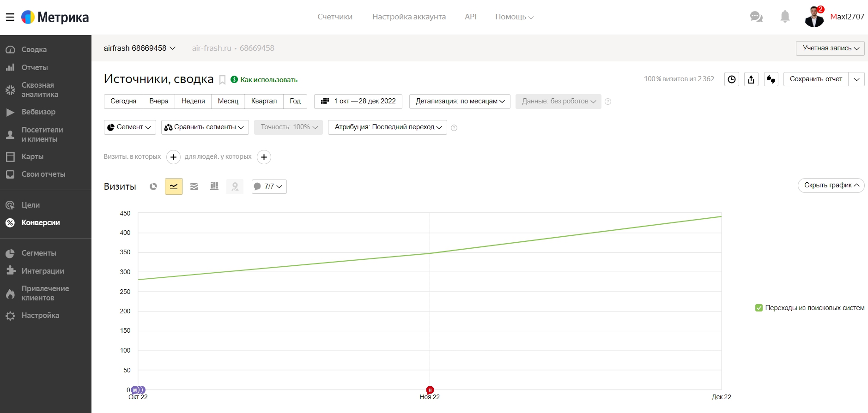
Task: Select the Сегодня period
Action: coord(123,102)
